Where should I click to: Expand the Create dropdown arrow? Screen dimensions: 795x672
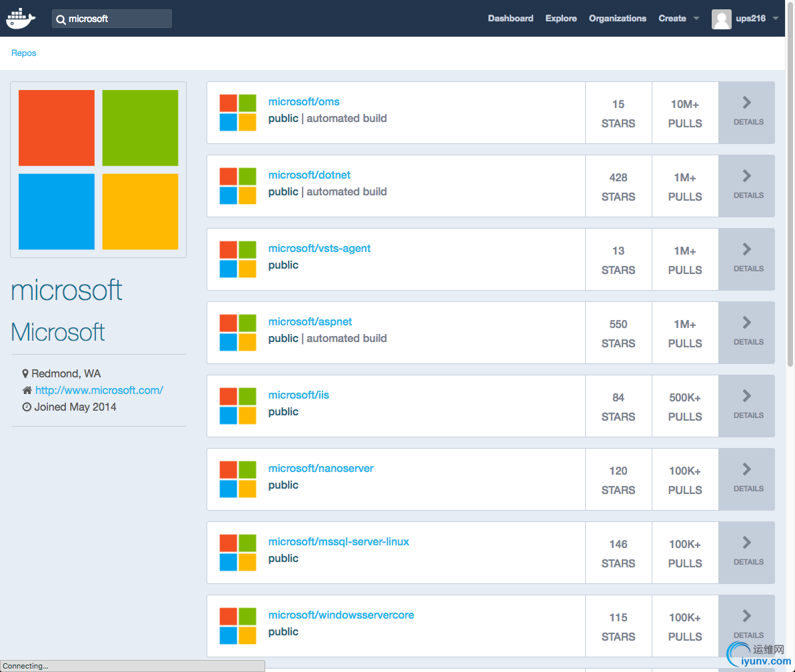(696, 19)
